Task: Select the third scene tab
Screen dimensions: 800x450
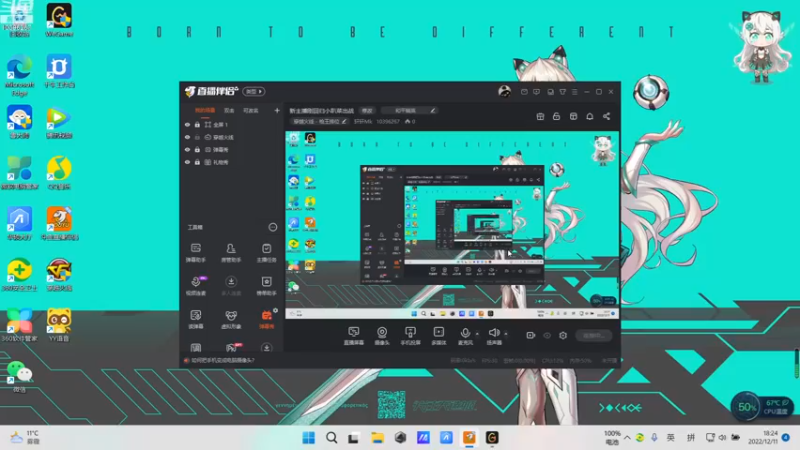Action: (x=251, y=110)
